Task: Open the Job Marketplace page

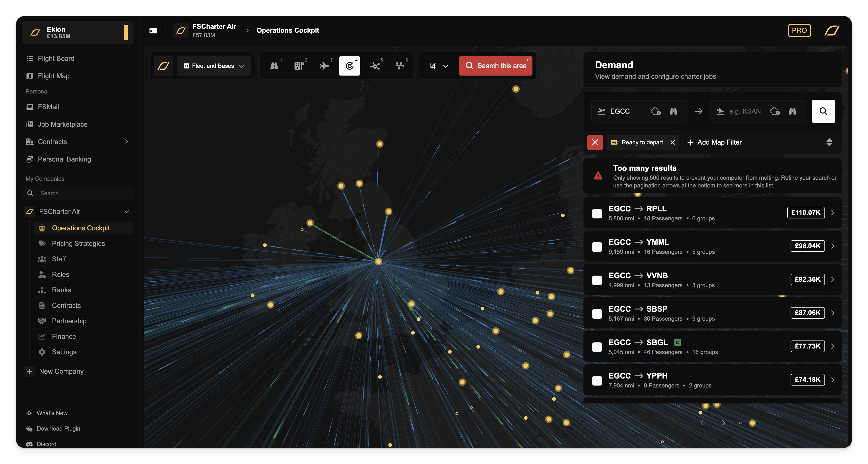Action: pyautogui.click(x=62, y=124)
